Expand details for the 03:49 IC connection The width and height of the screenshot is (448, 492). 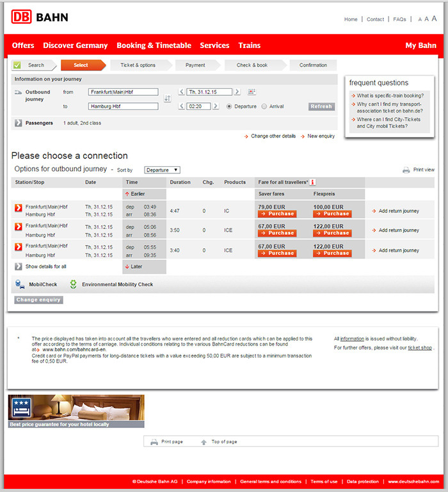click(x=18, y=207)
